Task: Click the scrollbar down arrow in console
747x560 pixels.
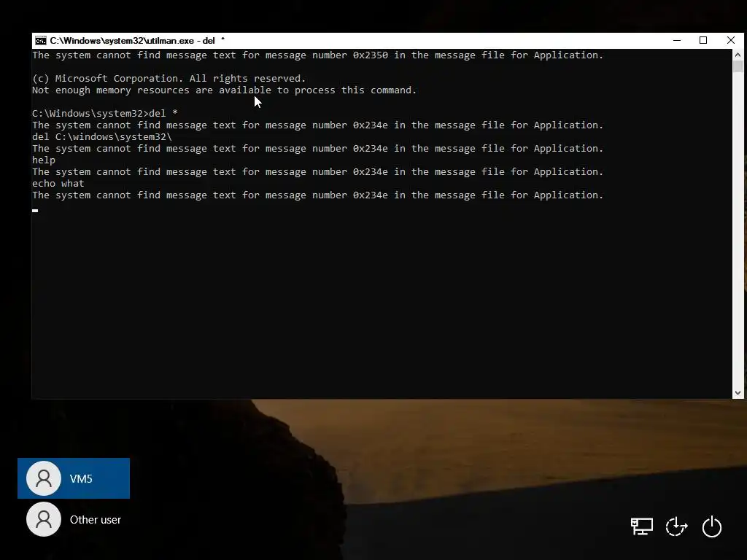Action: pos(738,393)
